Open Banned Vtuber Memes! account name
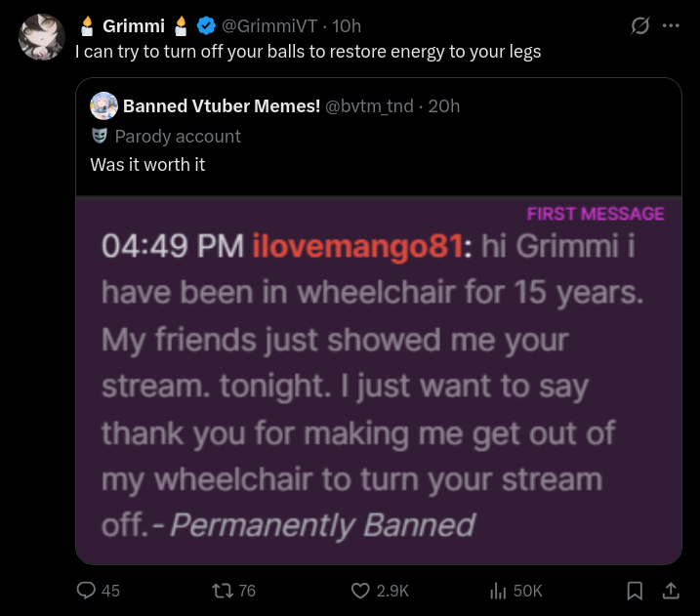 (222, 105)
